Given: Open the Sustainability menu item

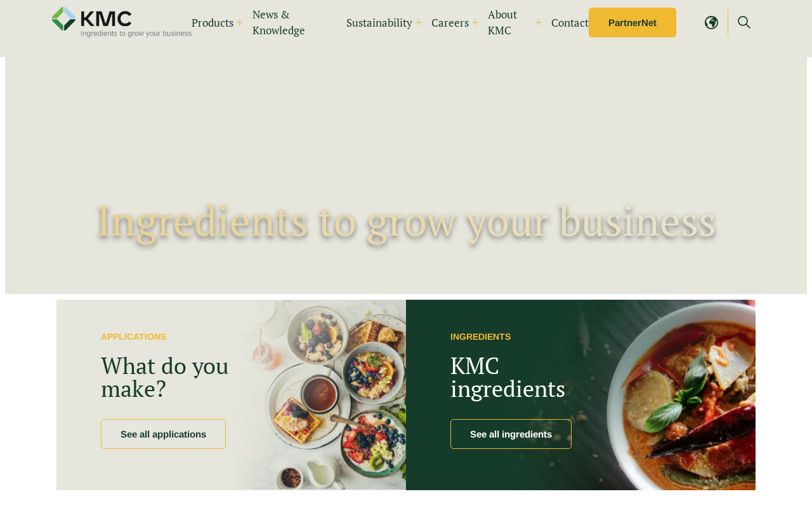Looking at the screenshot, I should pos(379,23).
